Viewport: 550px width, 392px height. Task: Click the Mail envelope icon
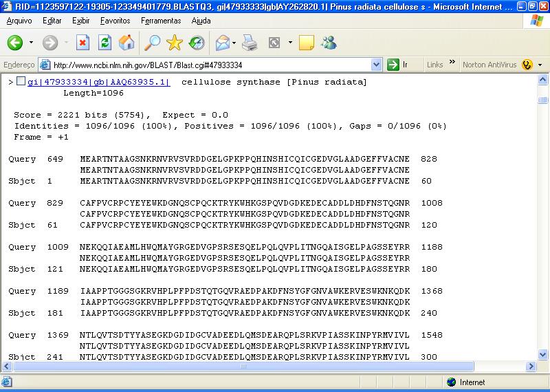click(223, 43)
